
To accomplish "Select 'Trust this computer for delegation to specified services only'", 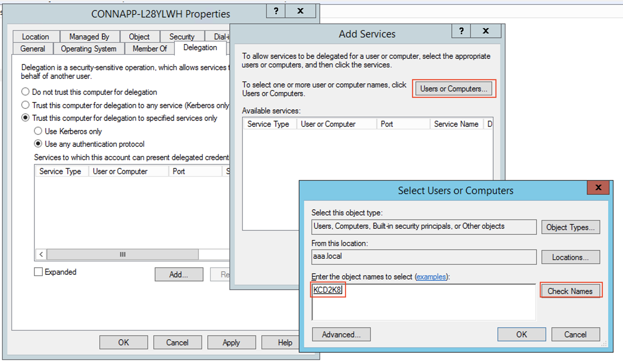I will [25, 118].
